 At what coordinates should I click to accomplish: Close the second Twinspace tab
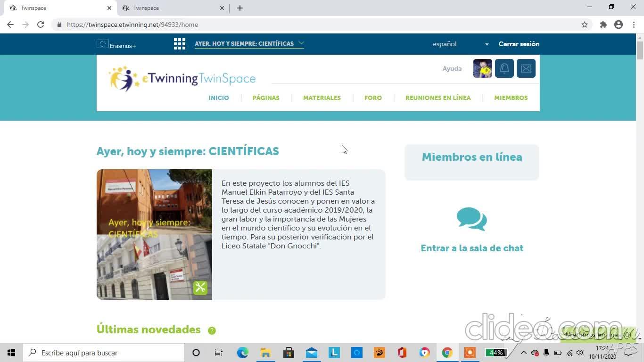[222, 8]
